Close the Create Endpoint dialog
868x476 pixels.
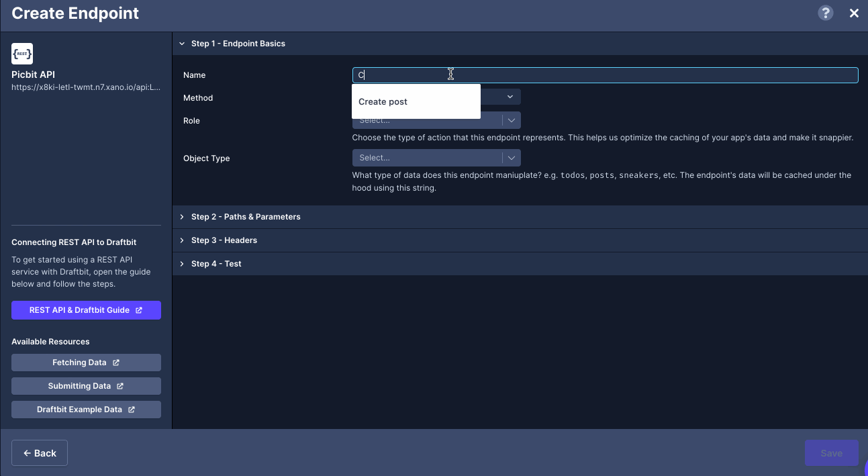pyautogui.click(x=854, y=13)
